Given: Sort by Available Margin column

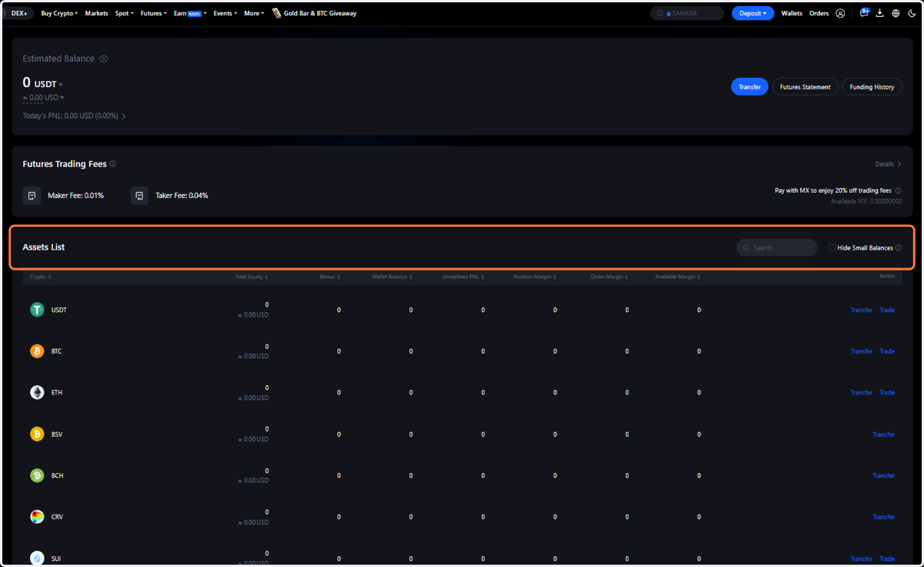Looking at the screenshot, I should coord(678,277).
